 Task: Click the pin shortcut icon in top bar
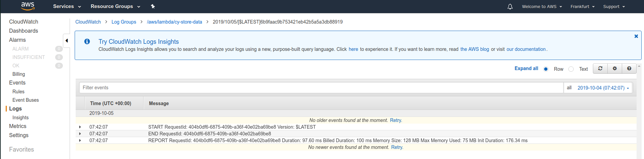[153, 6]
